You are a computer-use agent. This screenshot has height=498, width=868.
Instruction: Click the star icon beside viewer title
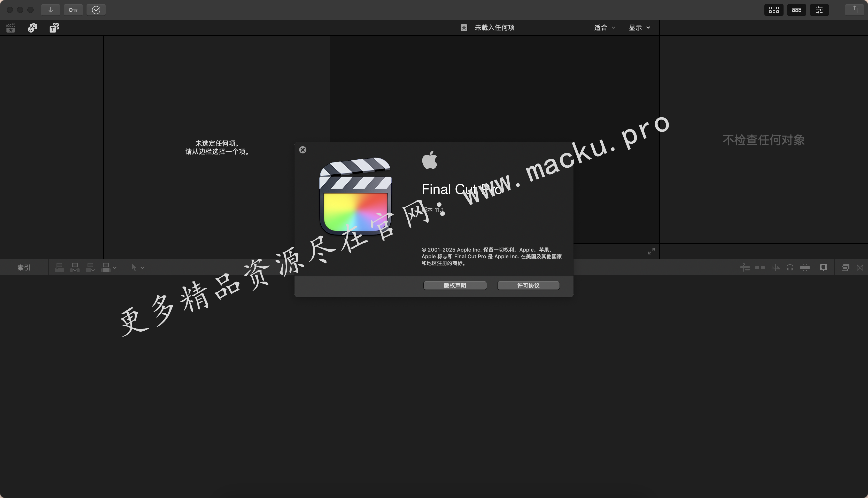[x=464, y=28]
